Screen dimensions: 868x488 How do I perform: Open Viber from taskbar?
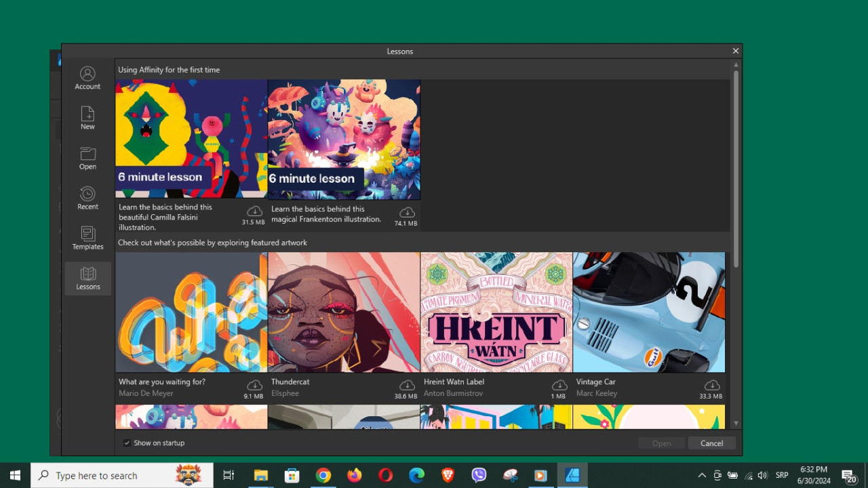(x=479, y=475)
